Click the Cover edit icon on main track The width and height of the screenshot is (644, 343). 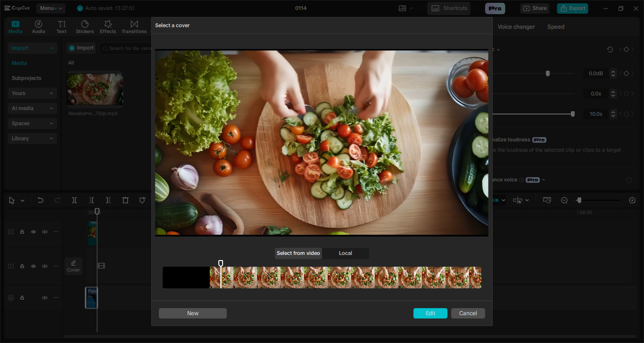[73, 266]
